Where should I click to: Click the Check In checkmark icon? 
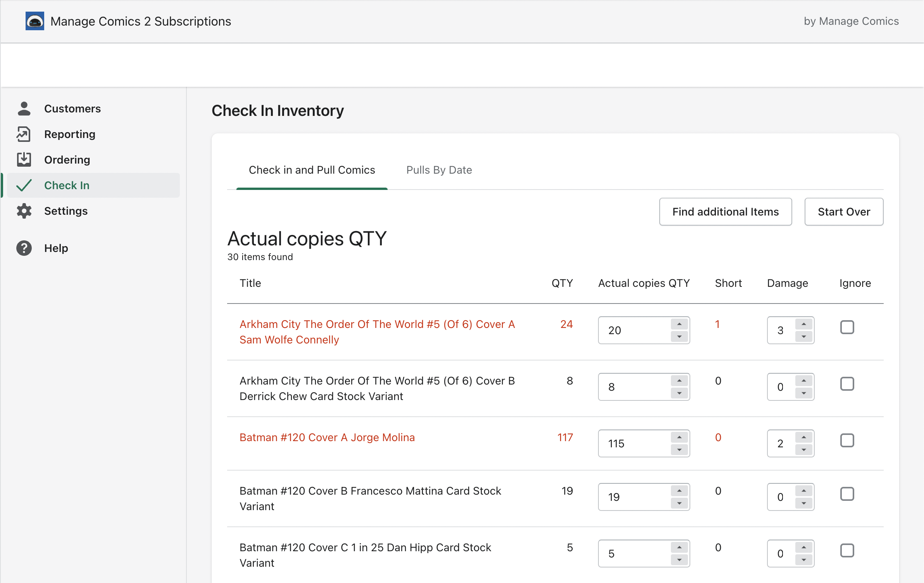(24, 185)
